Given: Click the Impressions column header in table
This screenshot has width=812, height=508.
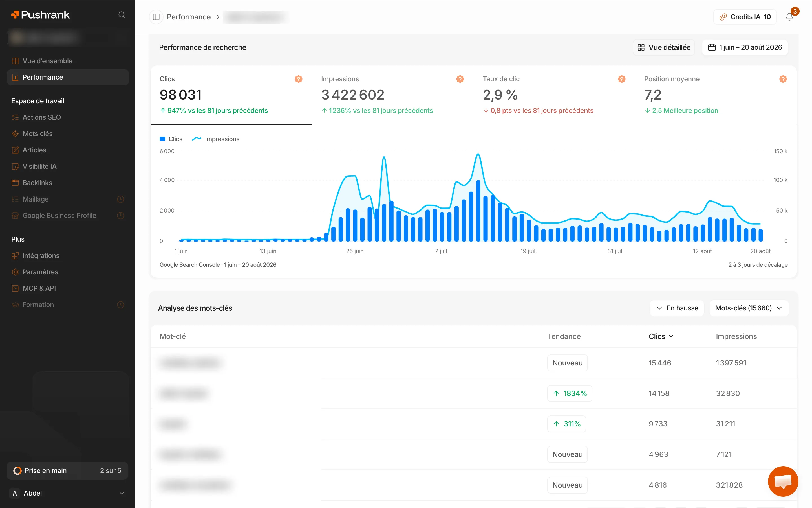Looking at the screenshot, I should [736, 336].
